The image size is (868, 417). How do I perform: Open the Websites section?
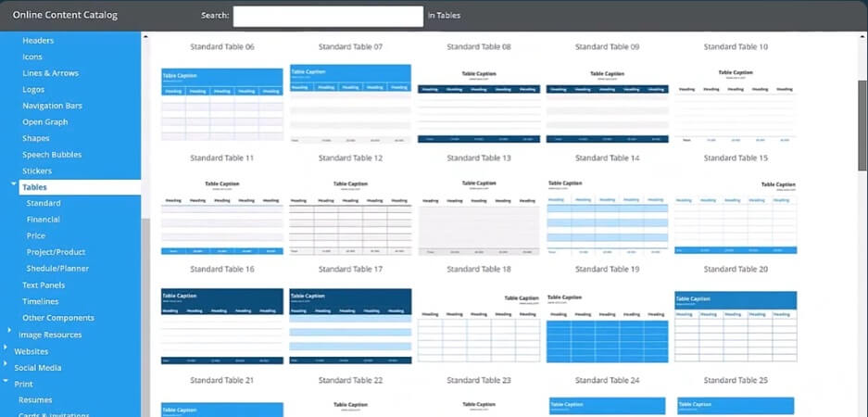[31, 351]
